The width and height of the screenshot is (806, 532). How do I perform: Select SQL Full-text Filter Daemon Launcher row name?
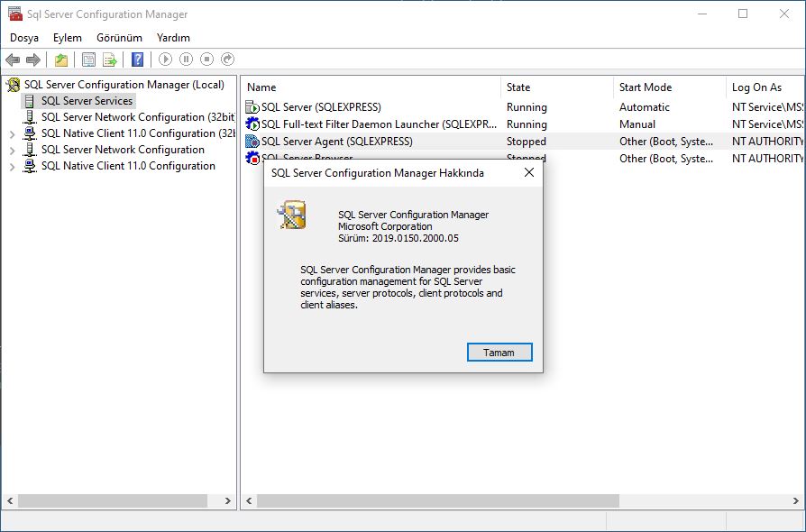tap(379, 124)
